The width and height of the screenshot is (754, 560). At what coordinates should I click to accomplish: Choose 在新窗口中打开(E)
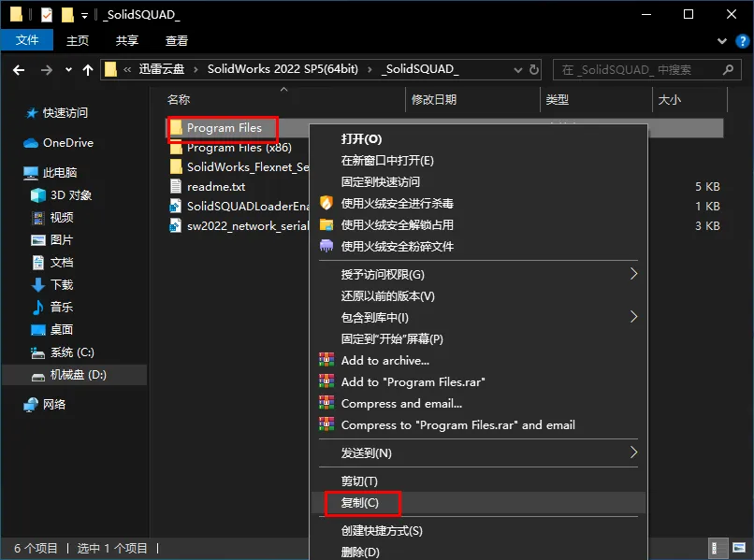(479, 161)
